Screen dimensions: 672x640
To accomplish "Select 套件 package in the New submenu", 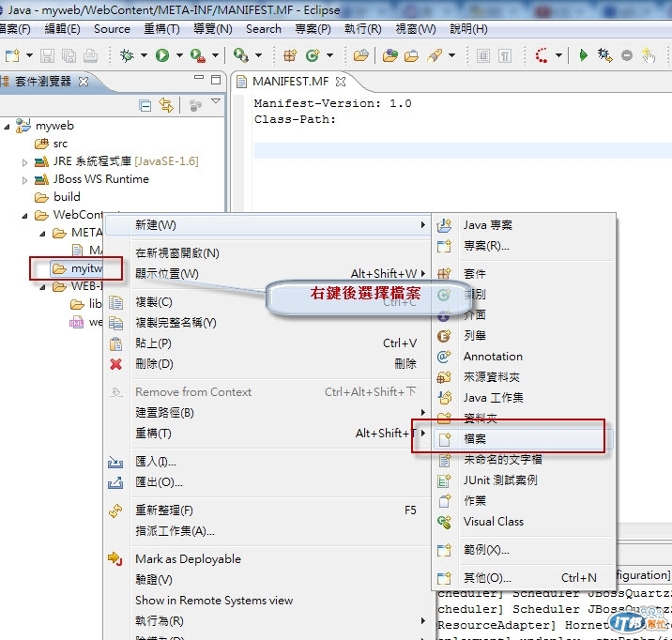I will tap(524, 273).
